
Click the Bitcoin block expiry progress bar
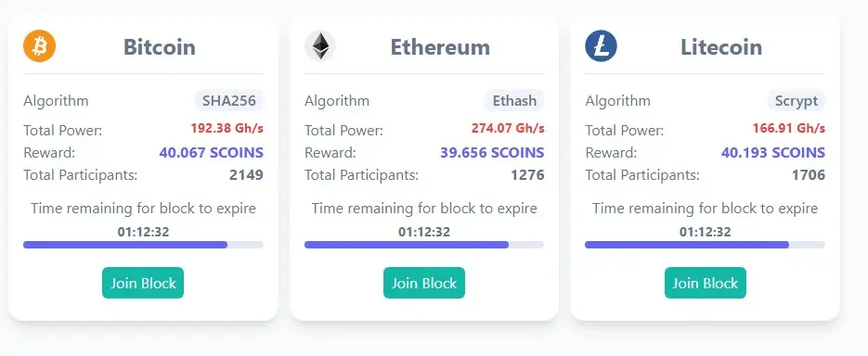(143, 245)
